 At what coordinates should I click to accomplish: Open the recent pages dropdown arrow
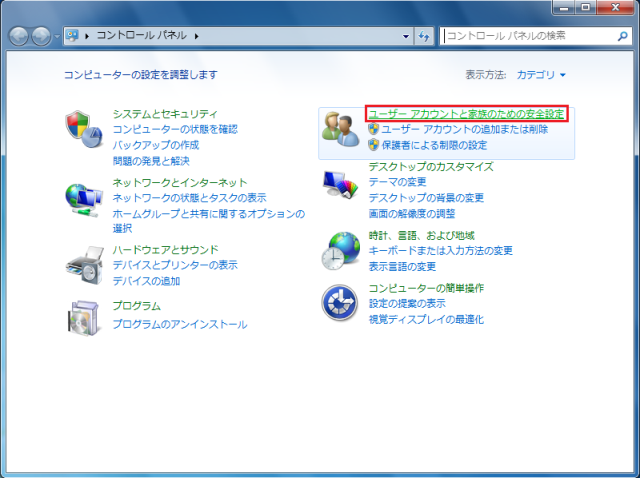(x=57, y=36)
